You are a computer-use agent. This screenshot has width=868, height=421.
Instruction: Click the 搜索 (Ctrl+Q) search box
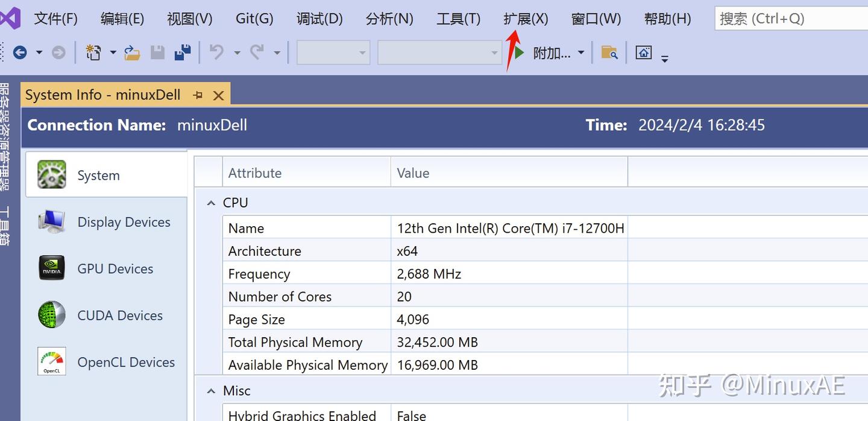(790, 18)
